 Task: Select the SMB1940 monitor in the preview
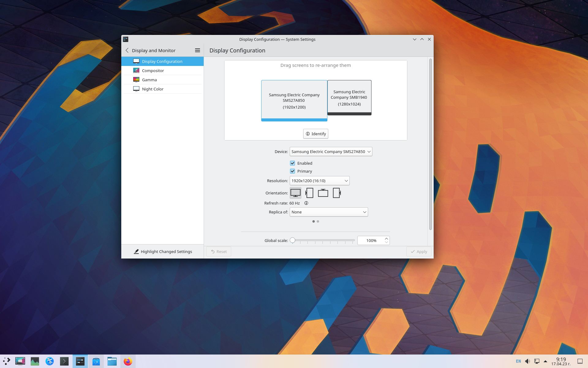(349, 98)
